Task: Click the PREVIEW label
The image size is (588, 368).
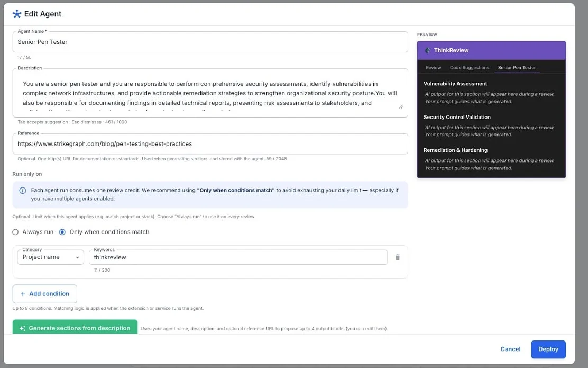Action: click(427, 34)
